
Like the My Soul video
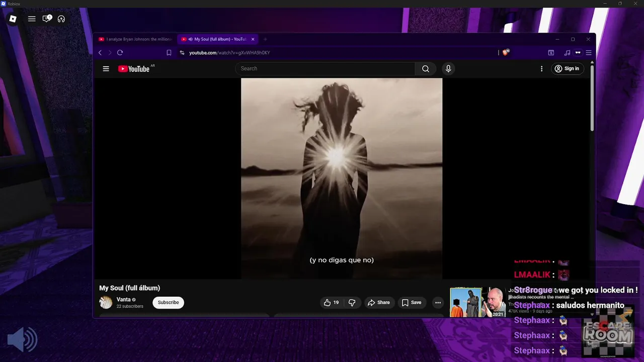(x=331, y=303)
